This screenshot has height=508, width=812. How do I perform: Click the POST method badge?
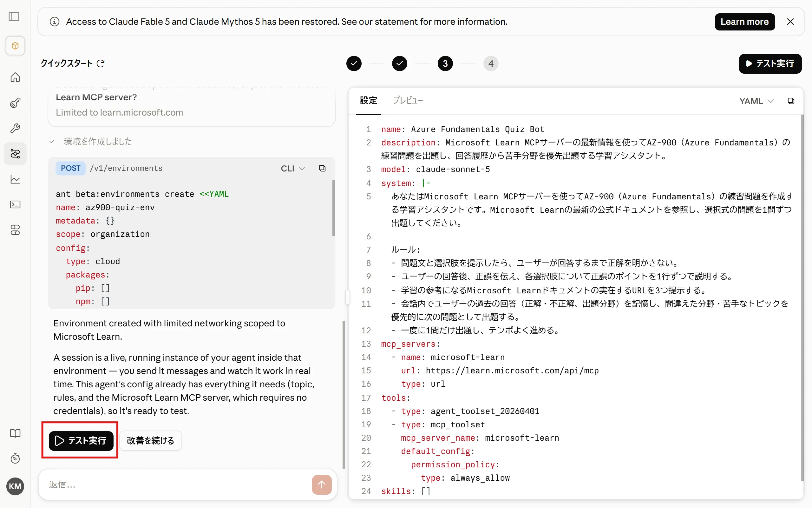pos(70,168)
